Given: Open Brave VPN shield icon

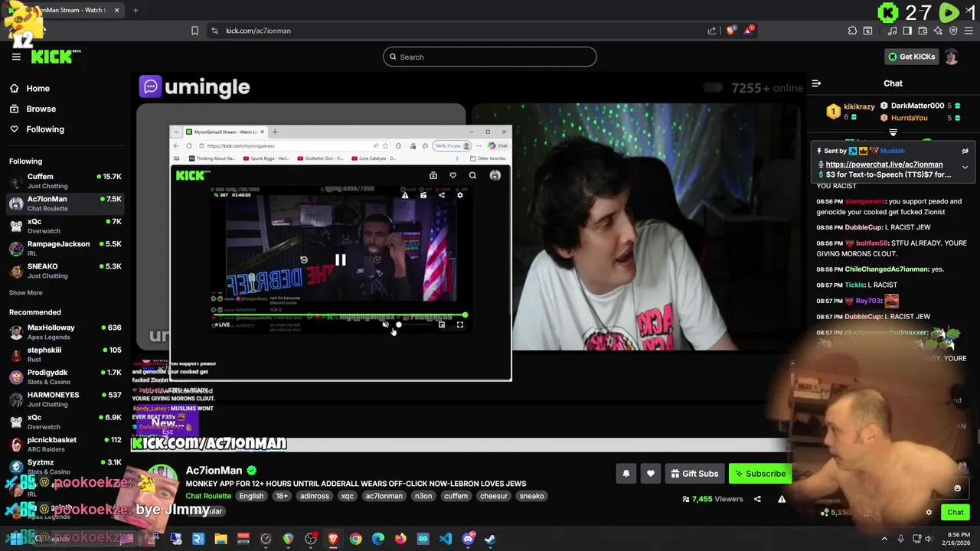Looking at the screenshot, I should pos(953,31).
